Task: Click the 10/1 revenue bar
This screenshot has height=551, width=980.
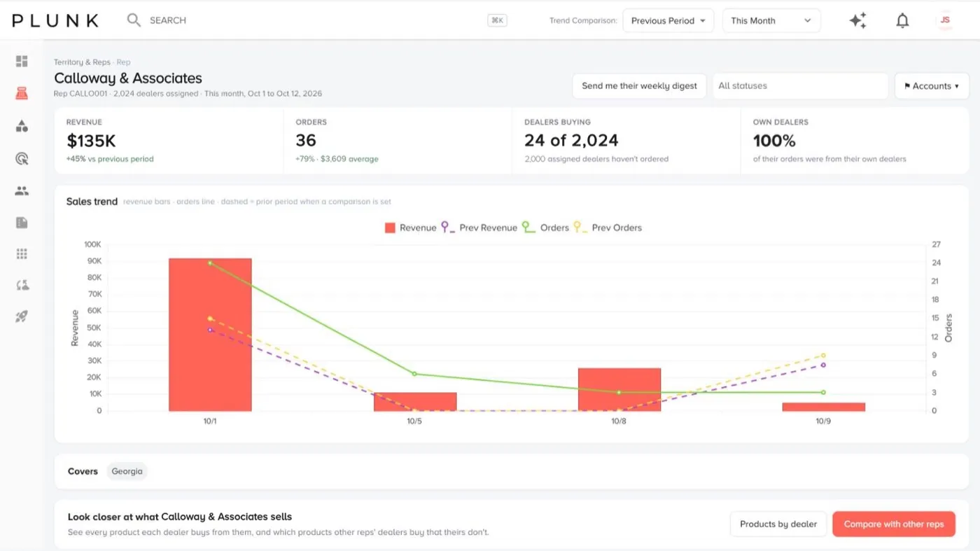Action: 210,335
